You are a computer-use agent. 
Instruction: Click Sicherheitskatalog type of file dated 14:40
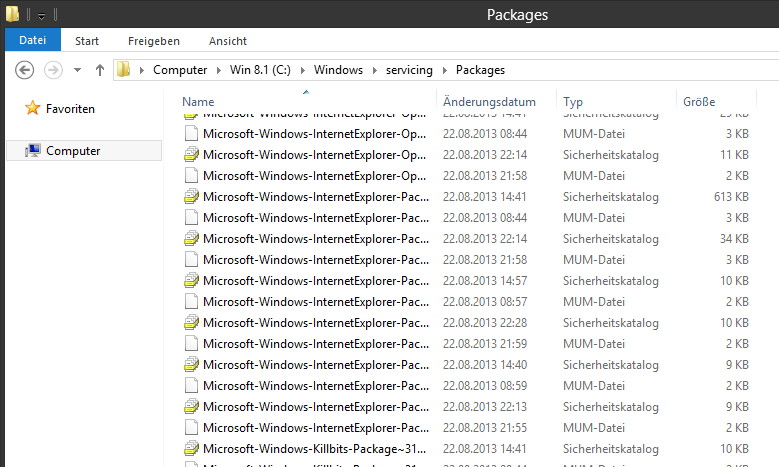pyautogui.click(x=611, y=365)
